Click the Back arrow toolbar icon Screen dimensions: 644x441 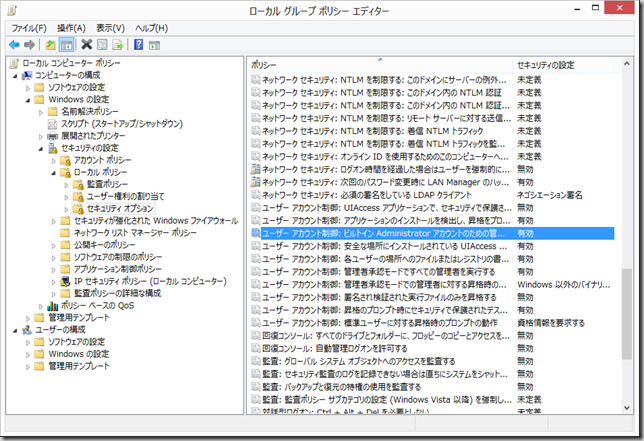[x=14, y=45]
